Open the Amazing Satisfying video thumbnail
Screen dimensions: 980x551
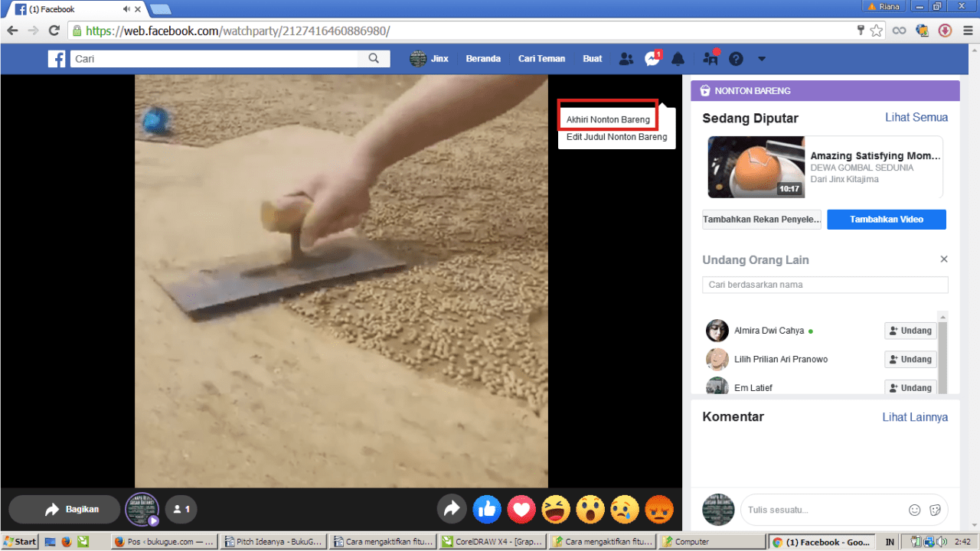point(756,167)
